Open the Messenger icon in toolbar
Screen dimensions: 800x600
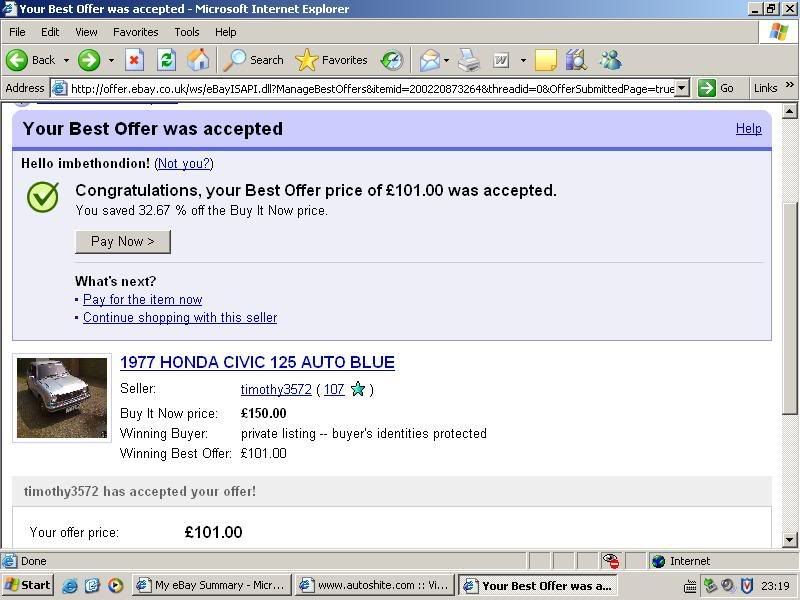(x=609, y=60)
